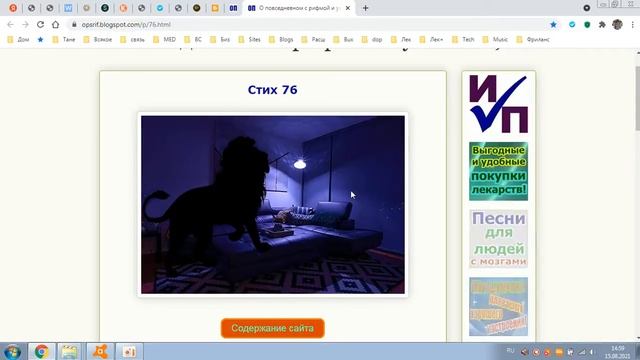Switch to the first red-icon tab
Image resolution: width=640 pixels, height=360 pixels.
point(13,8)
